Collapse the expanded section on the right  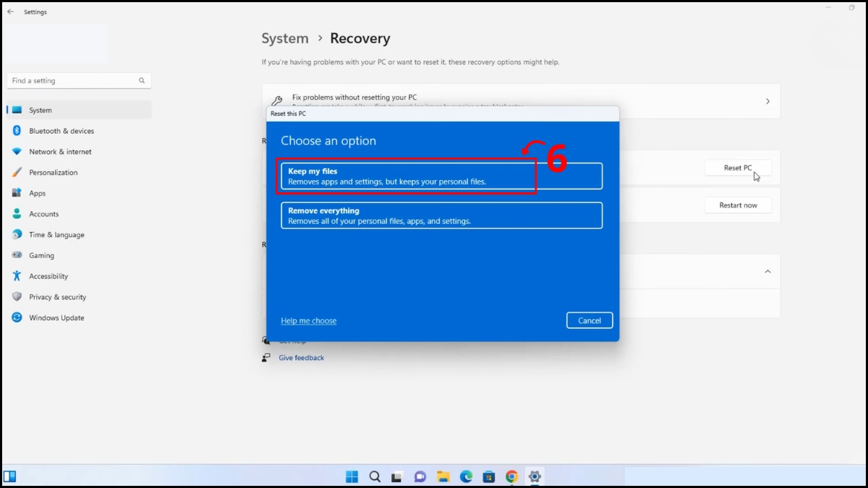point(767,271)
